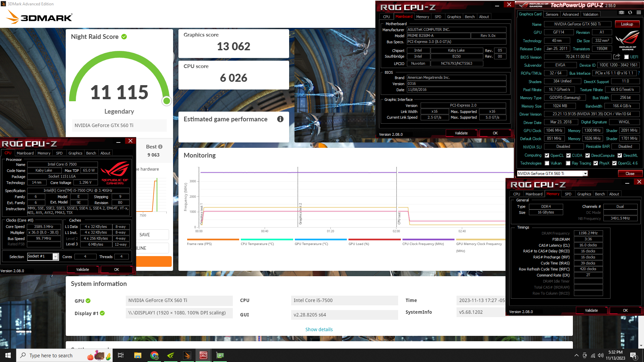Click the NVIDIA GeForce GTX 560 Ti GPU info field
The width and height of the screenshot is (644, 362).
tap(179, 300)
